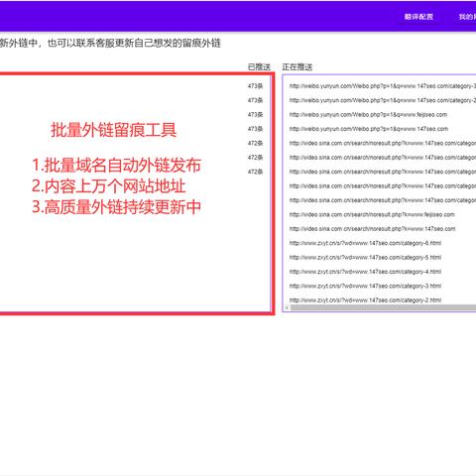Select video.sina.com.cn URL ending k=www.147seo.com

pos(372,229)
